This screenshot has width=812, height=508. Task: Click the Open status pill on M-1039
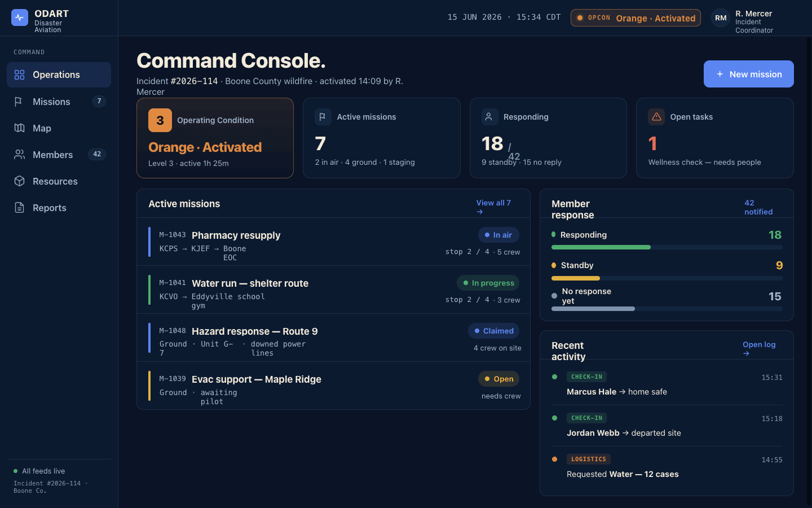click(x=498, y=379)
